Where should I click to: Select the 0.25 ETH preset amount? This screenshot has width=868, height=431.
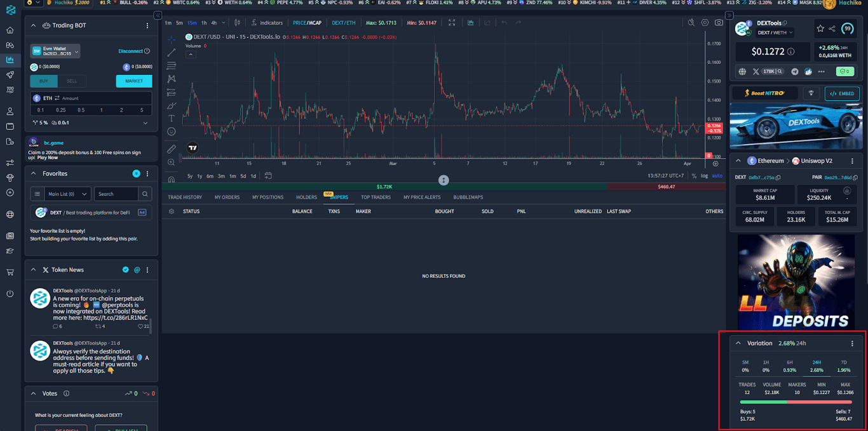[x=61, y=110]
